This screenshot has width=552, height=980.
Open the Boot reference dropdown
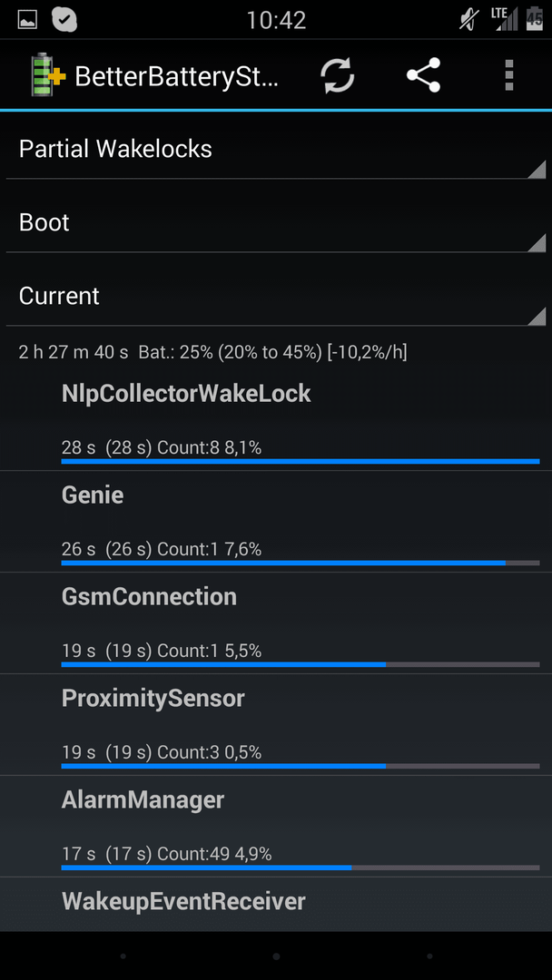coord(276,222)
